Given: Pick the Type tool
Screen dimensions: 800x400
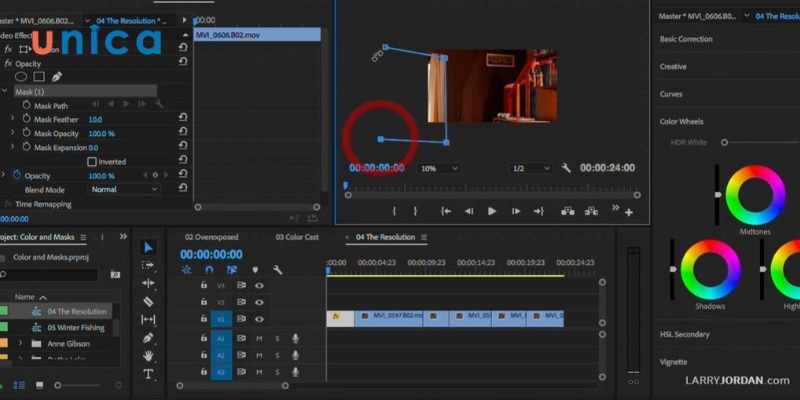Looking at the screenshot, I should coord(148,374).
